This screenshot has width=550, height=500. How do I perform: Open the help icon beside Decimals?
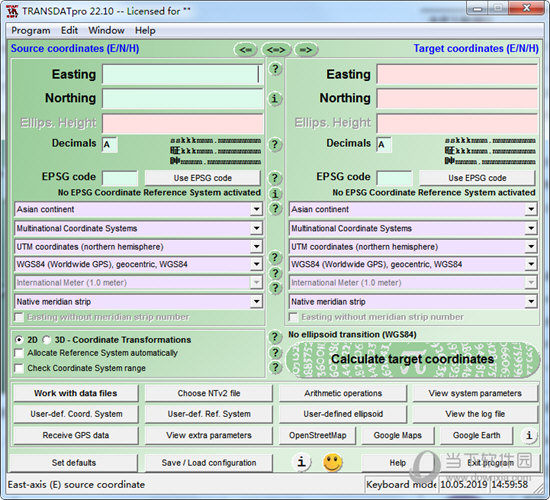275,145
